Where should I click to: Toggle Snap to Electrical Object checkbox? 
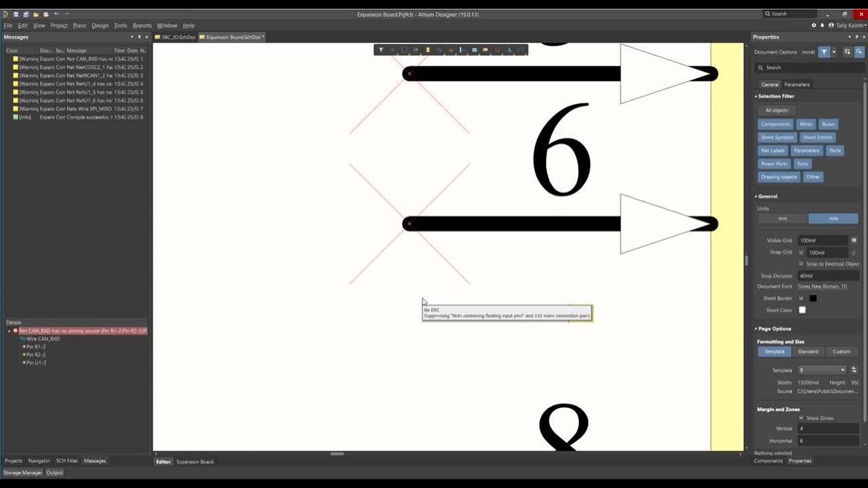[x=801, y=264]
